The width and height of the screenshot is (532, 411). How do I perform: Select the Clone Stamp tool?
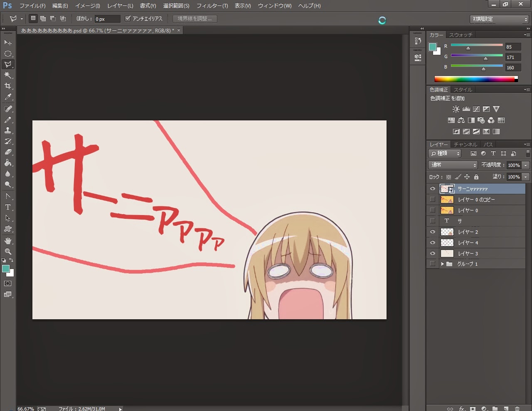8,130
